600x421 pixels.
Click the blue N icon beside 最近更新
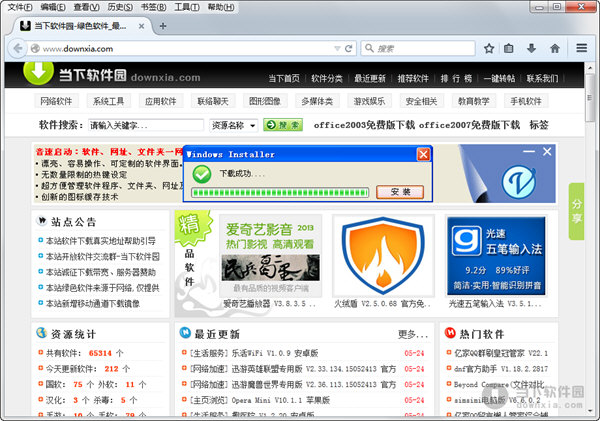(x=185, y=333)
